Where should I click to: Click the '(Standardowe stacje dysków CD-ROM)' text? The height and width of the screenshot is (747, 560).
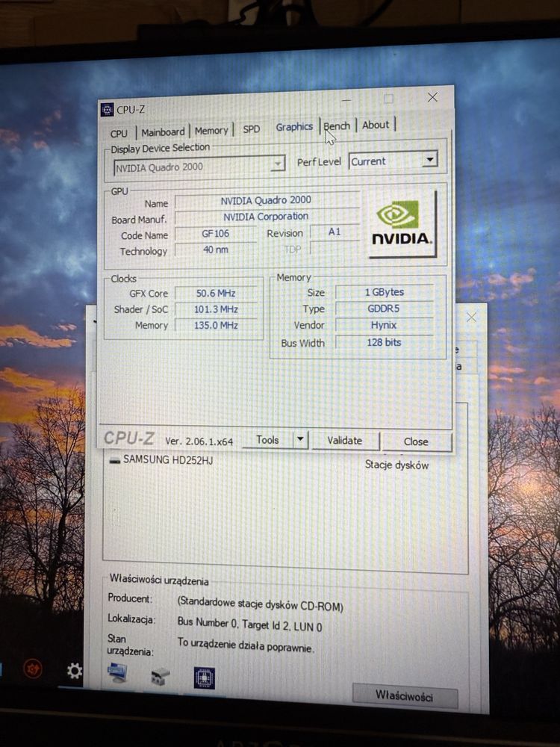click(x=260, y=604)
